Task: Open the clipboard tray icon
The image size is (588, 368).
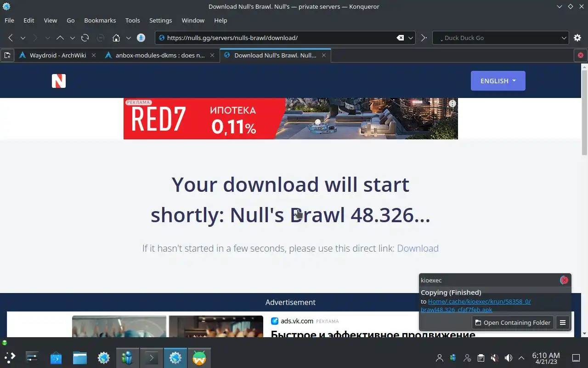Action: (x=481, y=358)
